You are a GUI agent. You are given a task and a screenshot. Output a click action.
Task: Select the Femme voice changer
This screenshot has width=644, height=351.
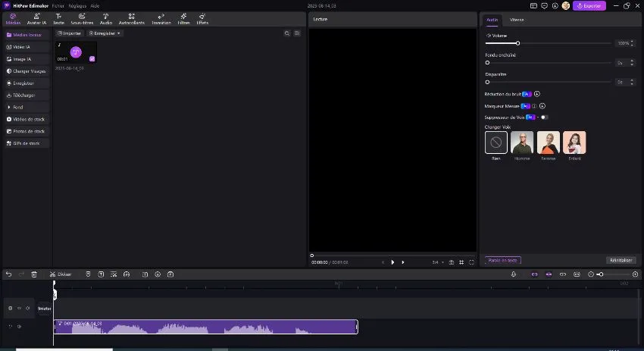click(x=549, y=143)
